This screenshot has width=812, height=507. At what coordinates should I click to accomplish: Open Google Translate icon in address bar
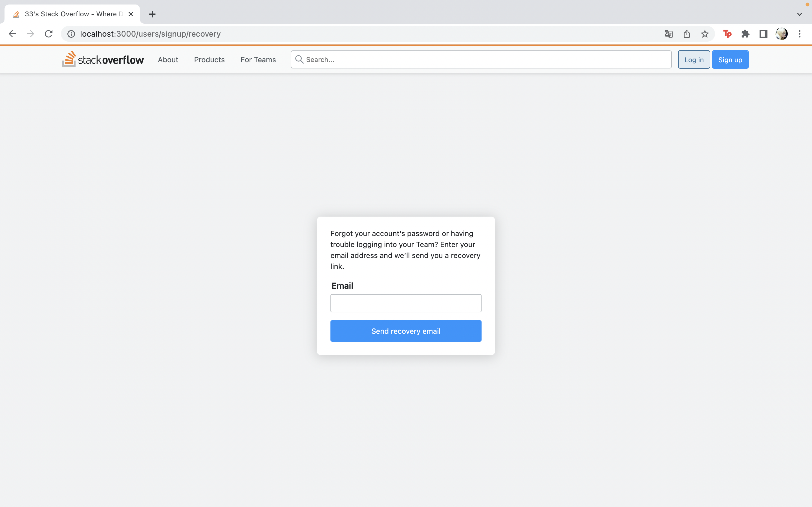668,34
